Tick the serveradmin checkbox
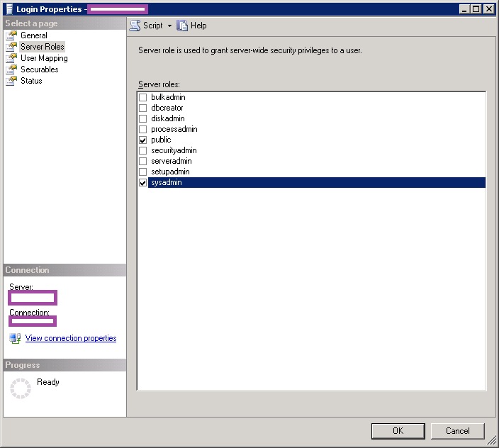 coord(143,162)
